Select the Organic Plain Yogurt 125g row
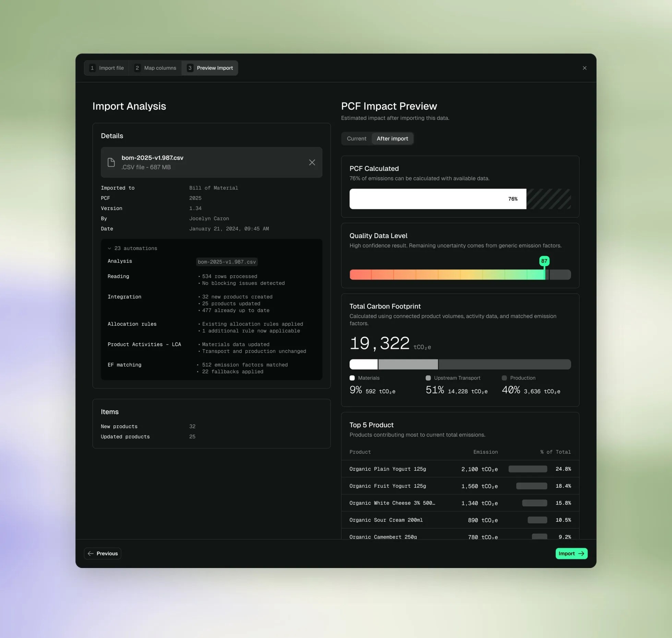The image size is (672, 638). (460, 469)
